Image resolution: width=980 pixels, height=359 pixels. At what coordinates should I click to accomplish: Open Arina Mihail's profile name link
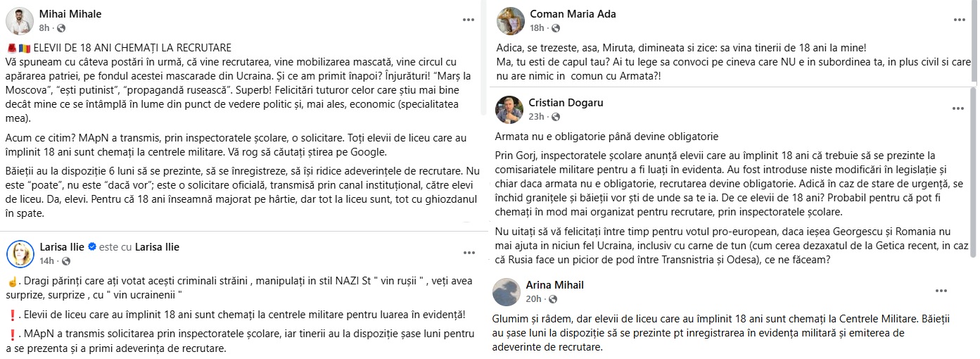coord(555,285)
